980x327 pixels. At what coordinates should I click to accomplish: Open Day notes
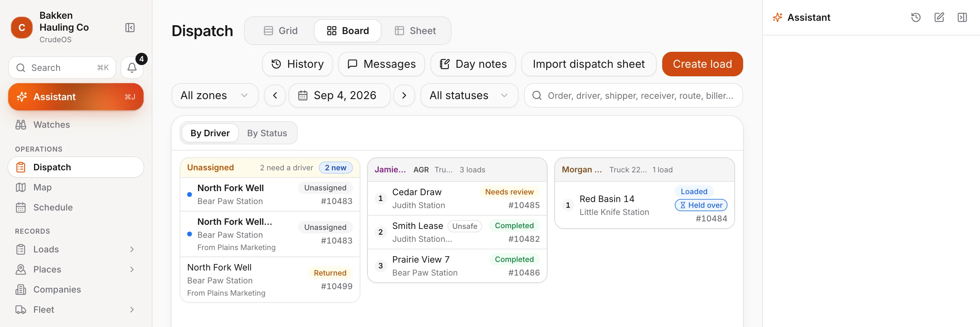coord(473,64)
